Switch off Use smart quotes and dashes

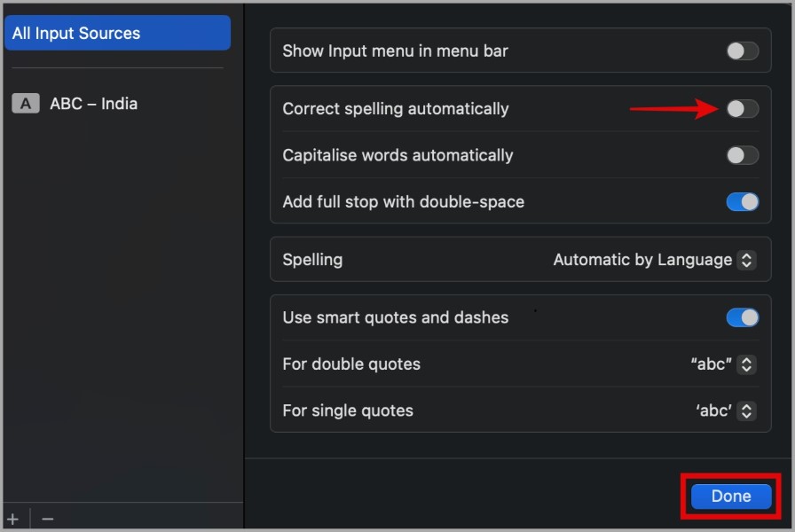tap(742, 317)
